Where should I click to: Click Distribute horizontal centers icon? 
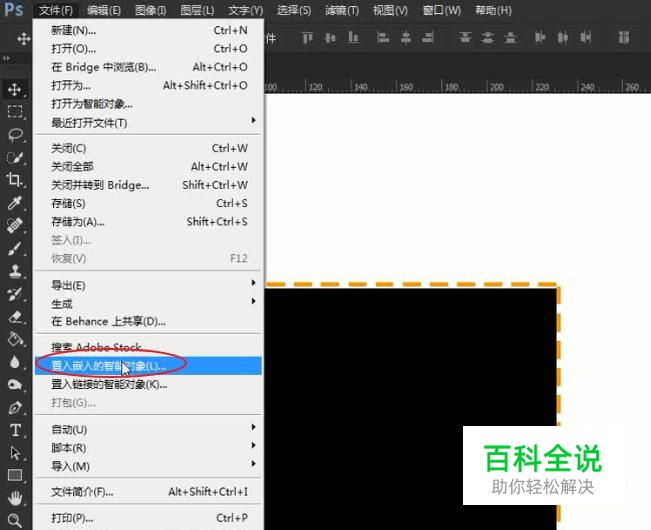(x=563, y=38)
